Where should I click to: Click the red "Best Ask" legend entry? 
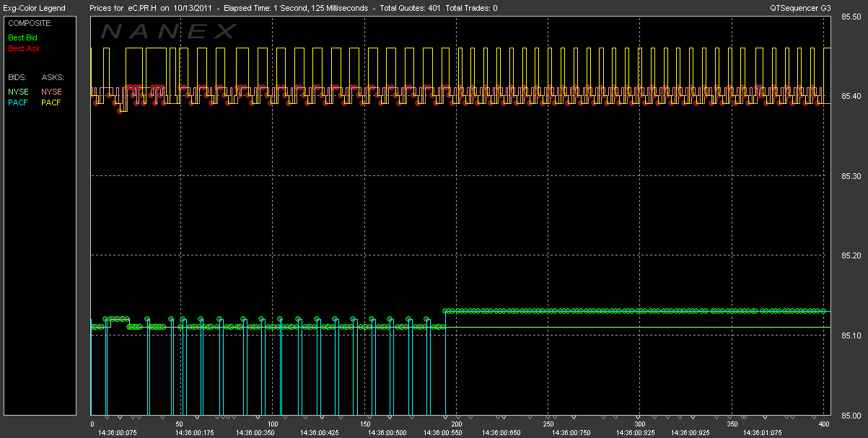tap(24, 49)
